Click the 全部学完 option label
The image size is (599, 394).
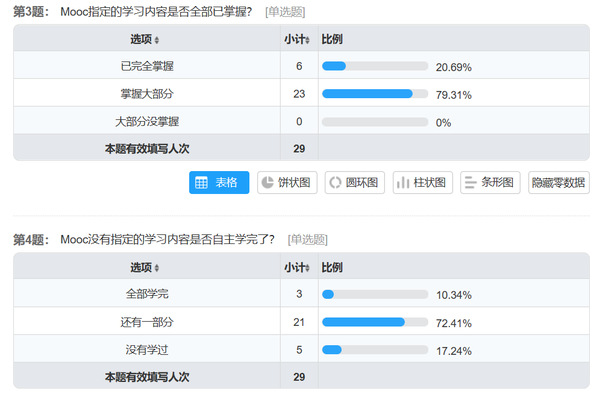click(147, 294)
